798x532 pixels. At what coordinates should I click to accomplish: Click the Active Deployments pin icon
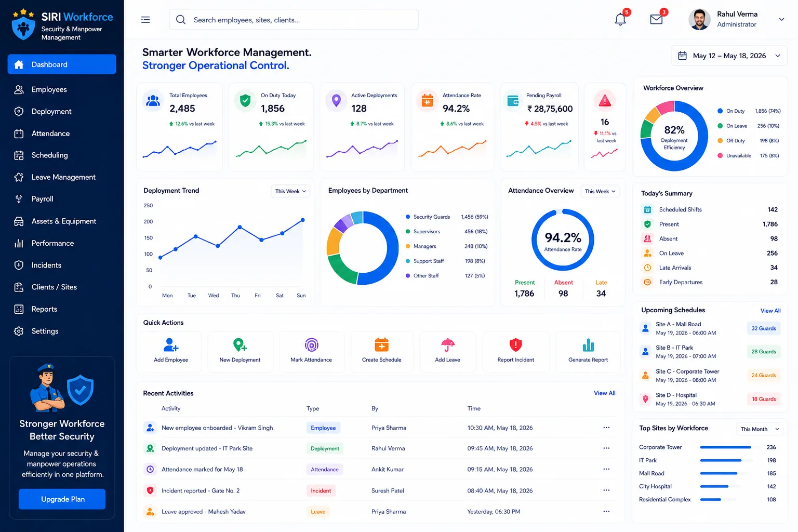point(336,101)
